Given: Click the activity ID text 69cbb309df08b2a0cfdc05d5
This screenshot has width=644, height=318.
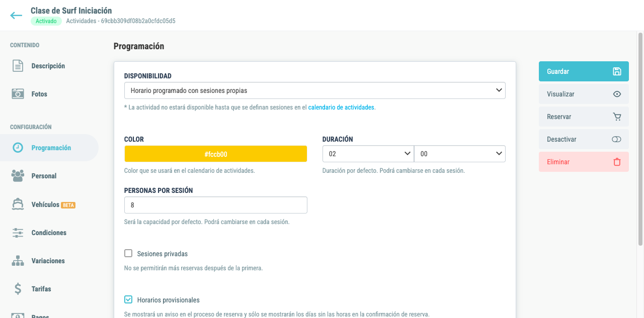Looking at the screenshot, I should coord(138,21).
